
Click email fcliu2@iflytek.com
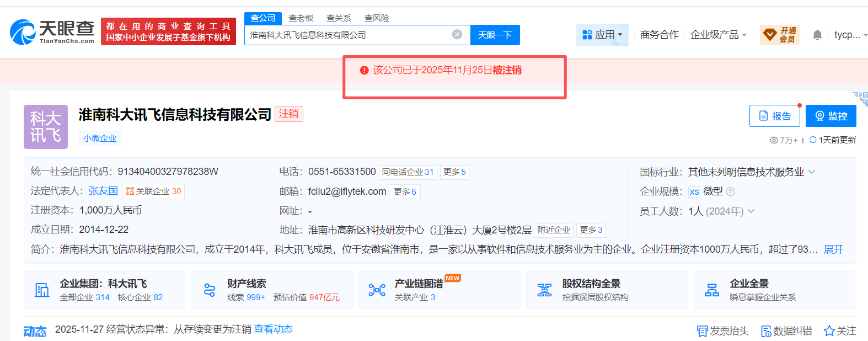347,191
